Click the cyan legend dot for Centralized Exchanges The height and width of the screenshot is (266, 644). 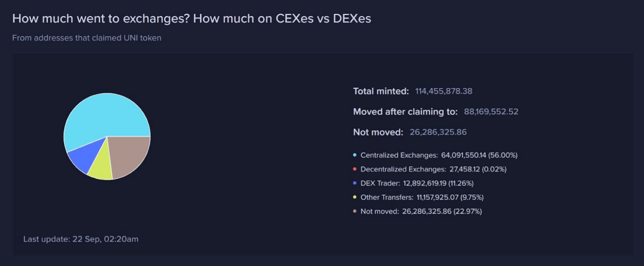[x=355, y=155]
